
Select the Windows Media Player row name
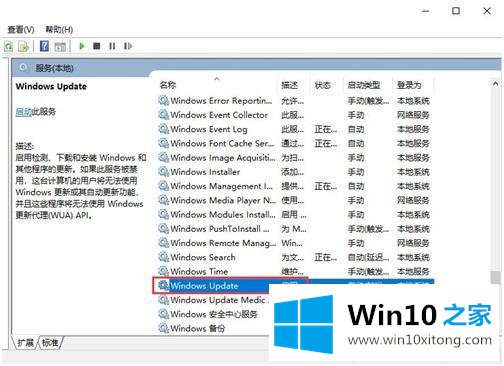[223, 200]
